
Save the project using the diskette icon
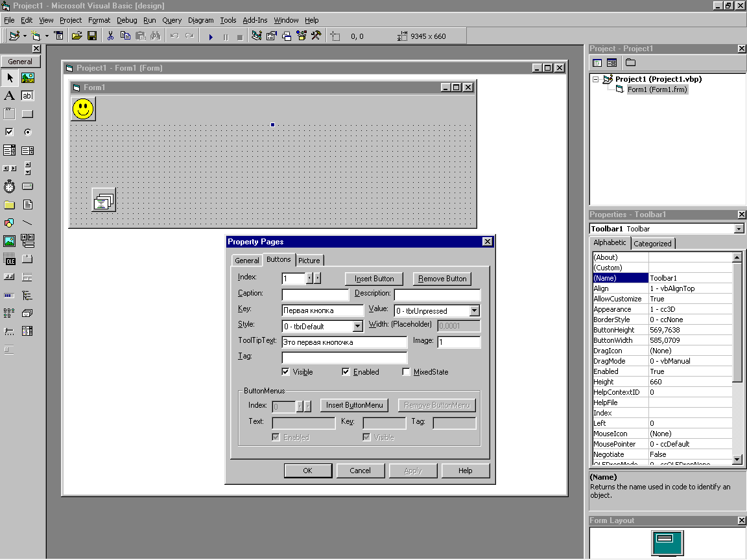coord(92,36)
